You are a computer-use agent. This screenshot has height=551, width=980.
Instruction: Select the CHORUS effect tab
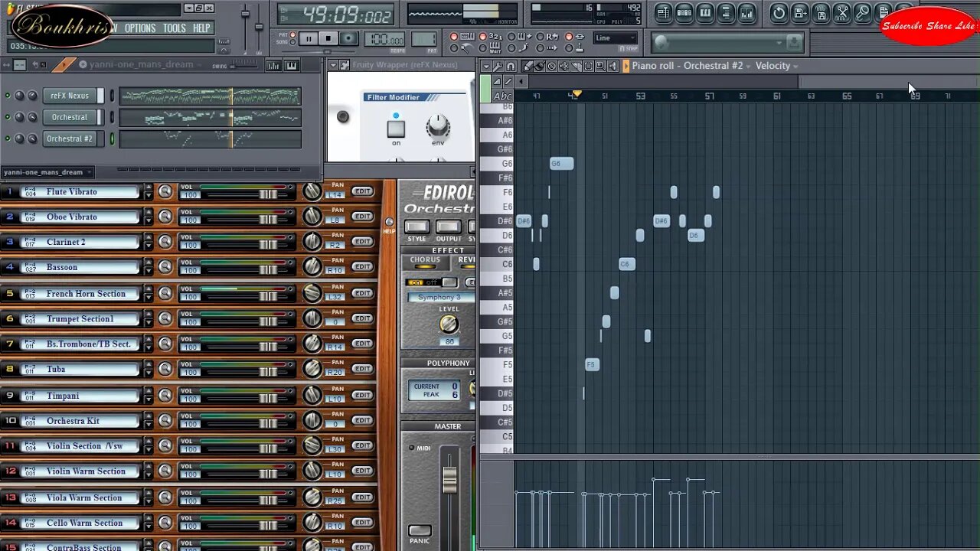click(x=425, y=262)
